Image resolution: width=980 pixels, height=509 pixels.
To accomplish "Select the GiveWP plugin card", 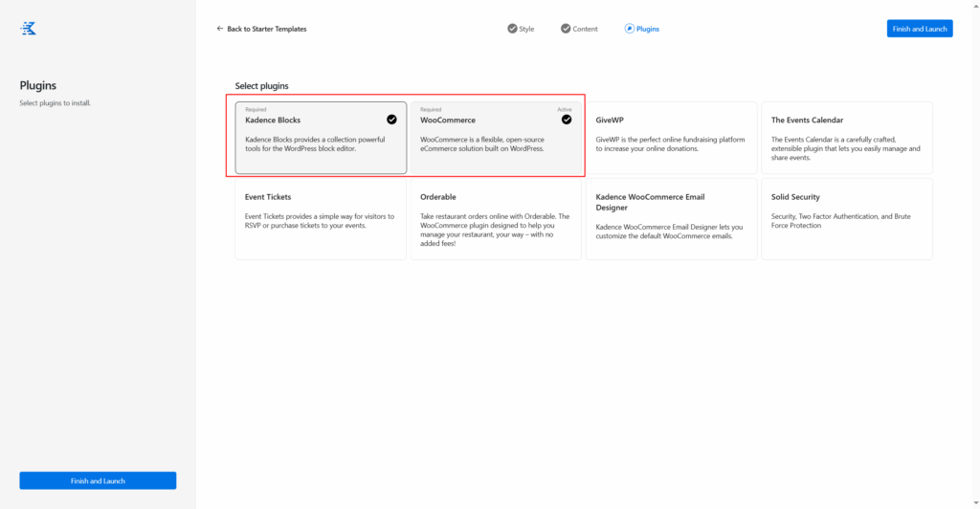I will point(670,138).
